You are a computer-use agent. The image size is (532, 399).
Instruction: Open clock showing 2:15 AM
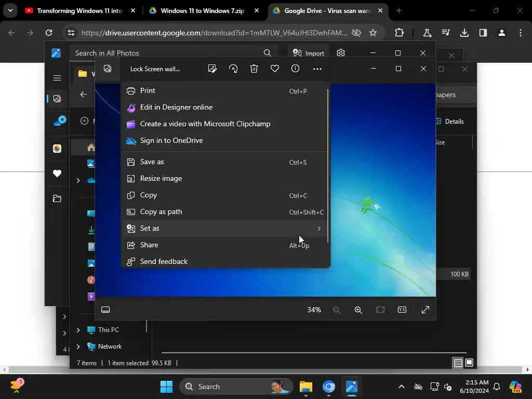(x=474, y=387)
